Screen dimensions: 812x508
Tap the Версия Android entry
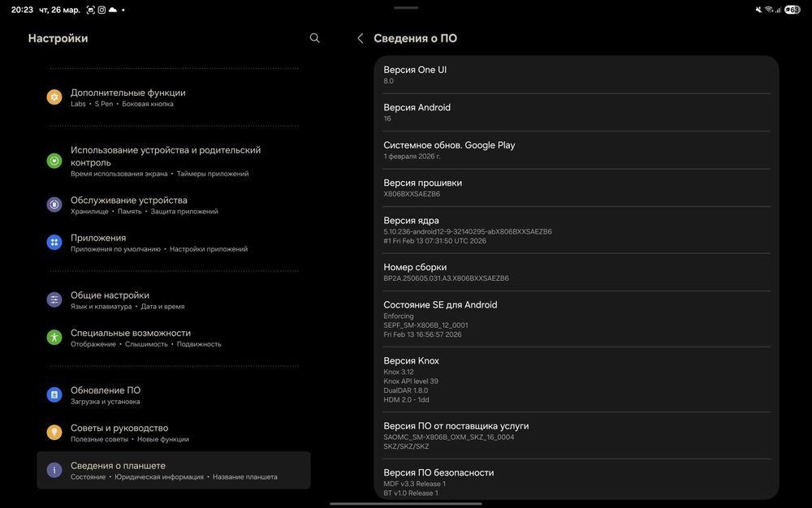point(577,112)
